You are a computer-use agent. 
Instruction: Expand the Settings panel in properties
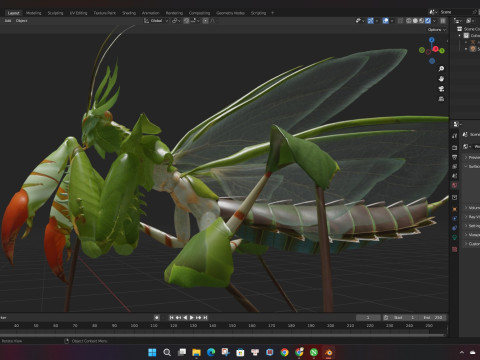click(x=472, y=226)
